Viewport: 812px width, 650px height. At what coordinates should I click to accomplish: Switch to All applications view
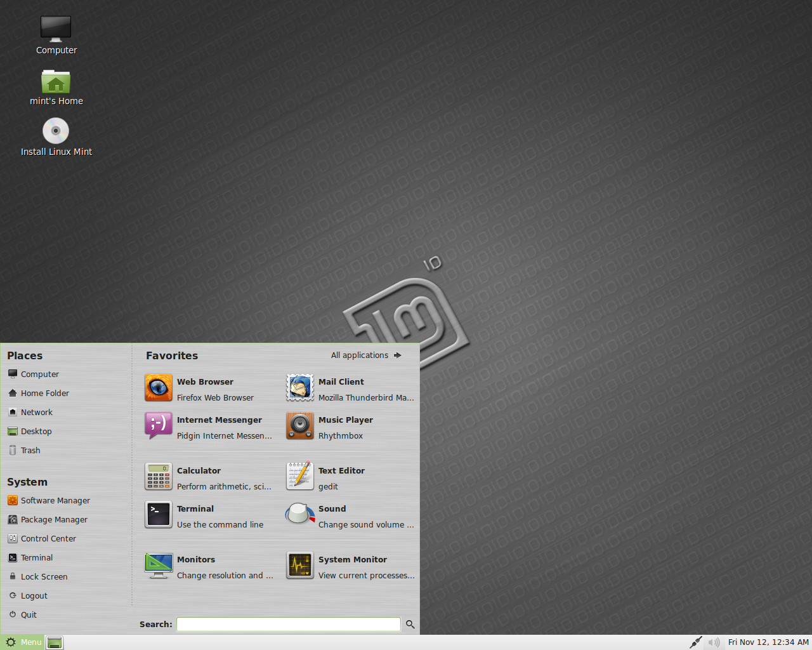click(x=366, y=355)
